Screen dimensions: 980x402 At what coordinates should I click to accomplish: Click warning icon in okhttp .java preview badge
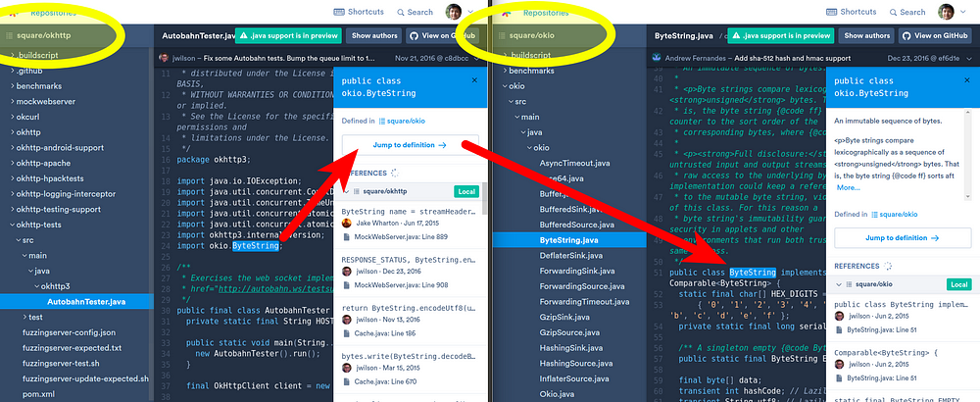[x=244, y=35]
